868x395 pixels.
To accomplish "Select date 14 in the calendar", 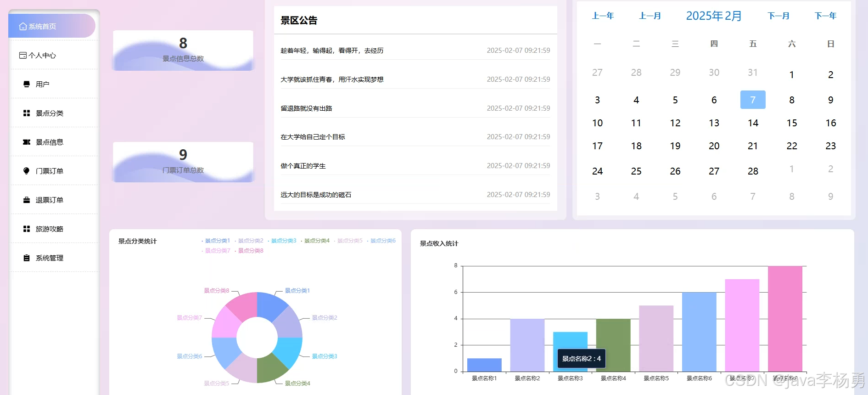I will (x=753, y=123).
